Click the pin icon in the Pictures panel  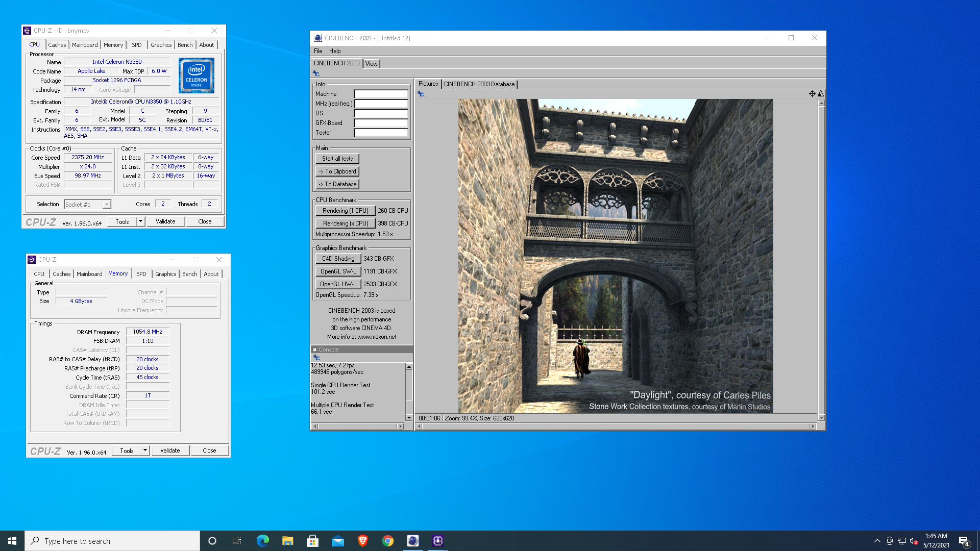tap(421, 94)
